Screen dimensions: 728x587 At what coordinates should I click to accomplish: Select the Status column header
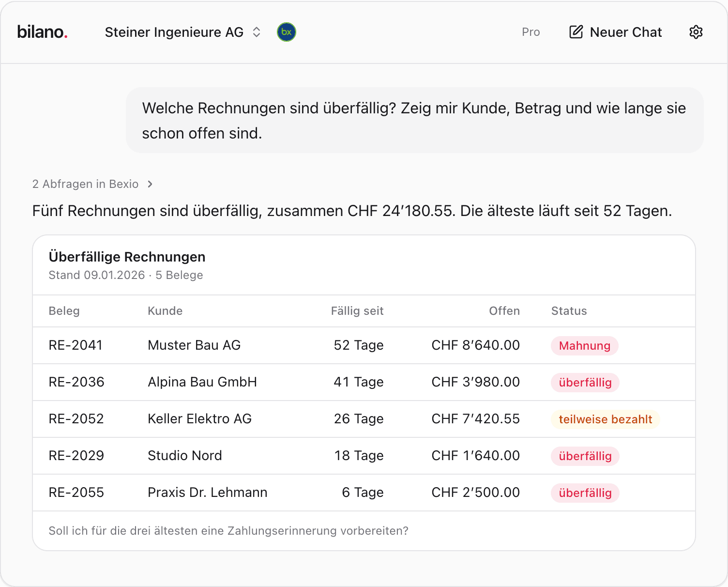point(569,311)
